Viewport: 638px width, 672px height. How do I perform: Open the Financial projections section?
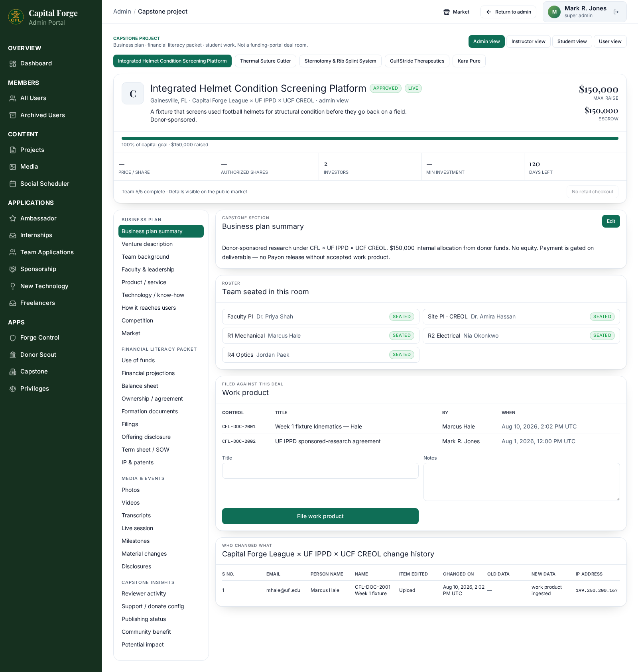point(161,373)
